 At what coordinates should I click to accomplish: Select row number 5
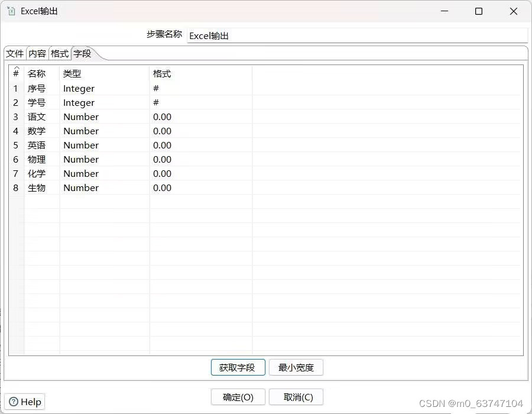point(16,145)
